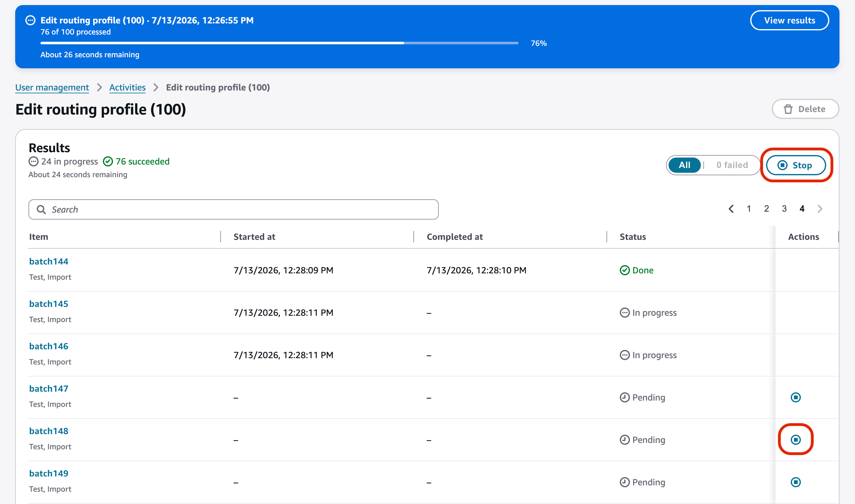The image size is (855, 504).
Task: Click the Actions column header
Action: click(x=803, y=237)
